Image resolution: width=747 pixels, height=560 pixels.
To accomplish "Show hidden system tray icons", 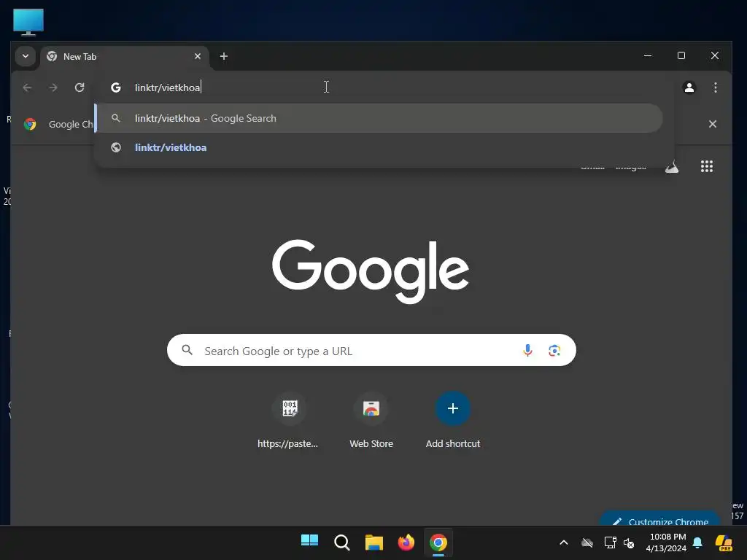I will coord(564,542).
